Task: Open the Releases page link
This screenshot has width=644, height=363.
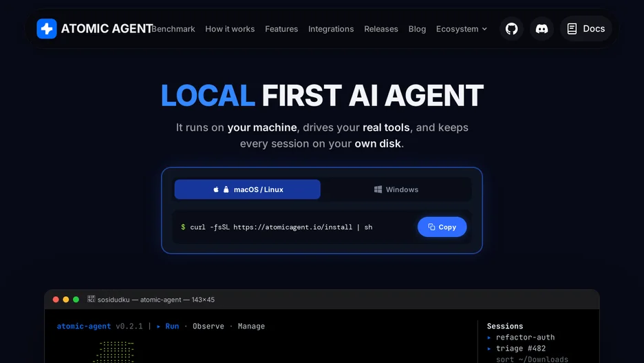Action: (381, 29)
